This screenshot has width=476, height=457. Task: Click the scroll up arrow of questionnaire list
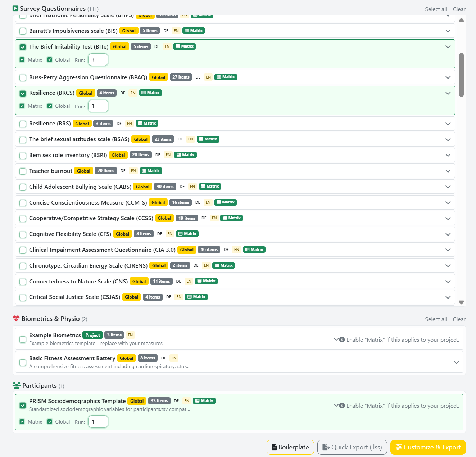pos(461,20)
